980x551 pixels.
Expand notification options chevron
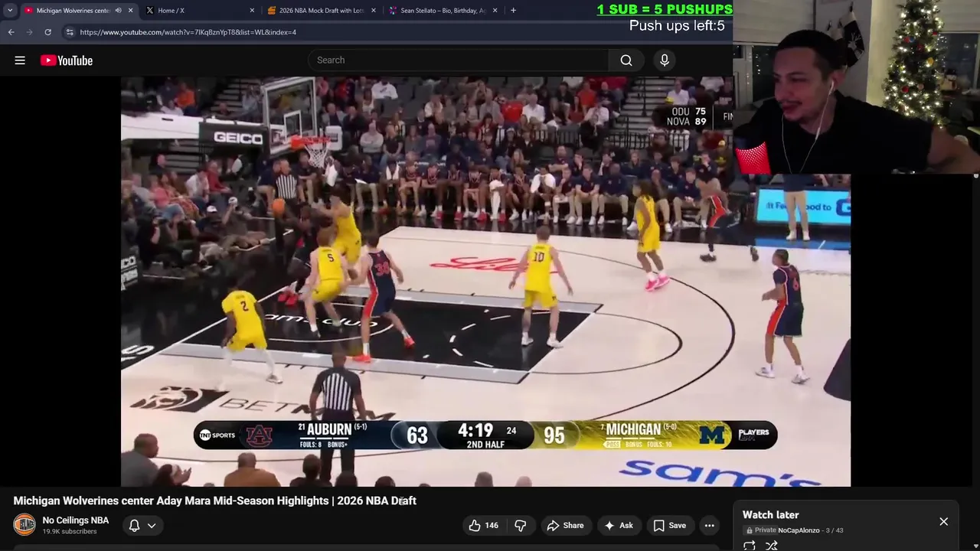(x=152, y=526)
